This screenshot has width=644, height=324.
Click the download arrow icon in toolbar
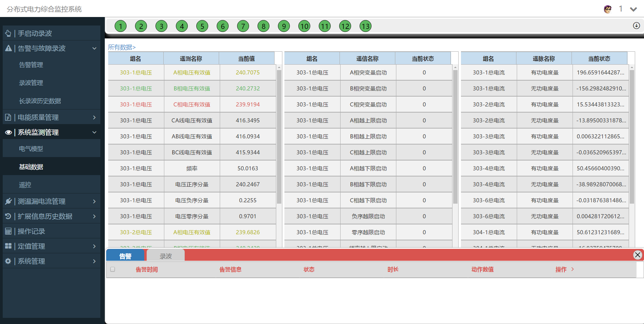[636, 26]
